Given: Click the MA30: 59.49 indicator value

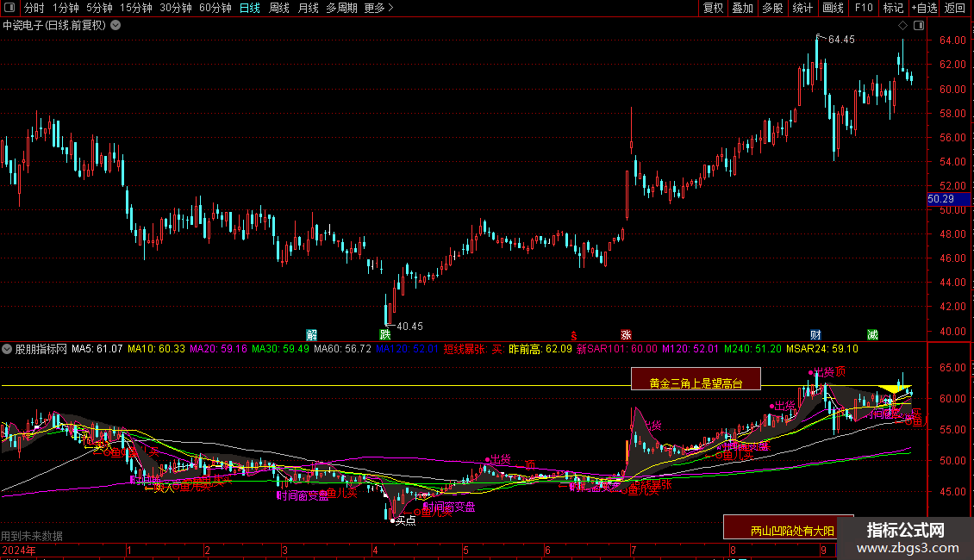Looking at the screenshot, I should (280, 349).
